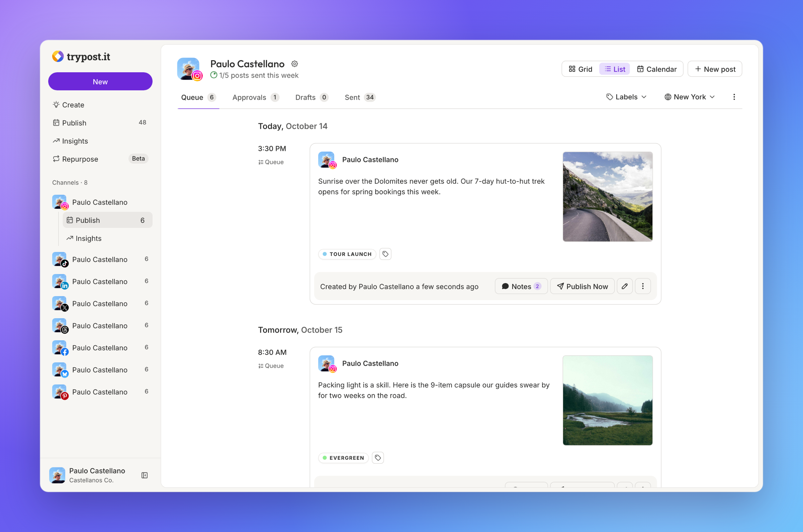
Task: Collapse the Instagram Paulo Castellano channel in sidebar
Action: [x=100, y=202]
